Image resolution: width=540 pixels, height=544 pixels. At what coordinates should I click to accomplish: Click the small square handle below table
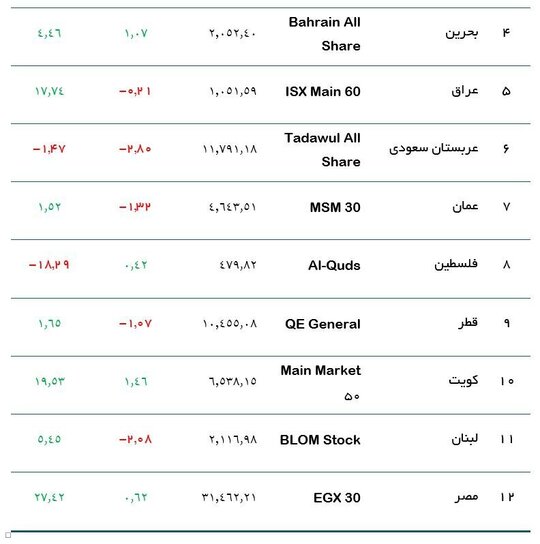(x=8, y=535)
